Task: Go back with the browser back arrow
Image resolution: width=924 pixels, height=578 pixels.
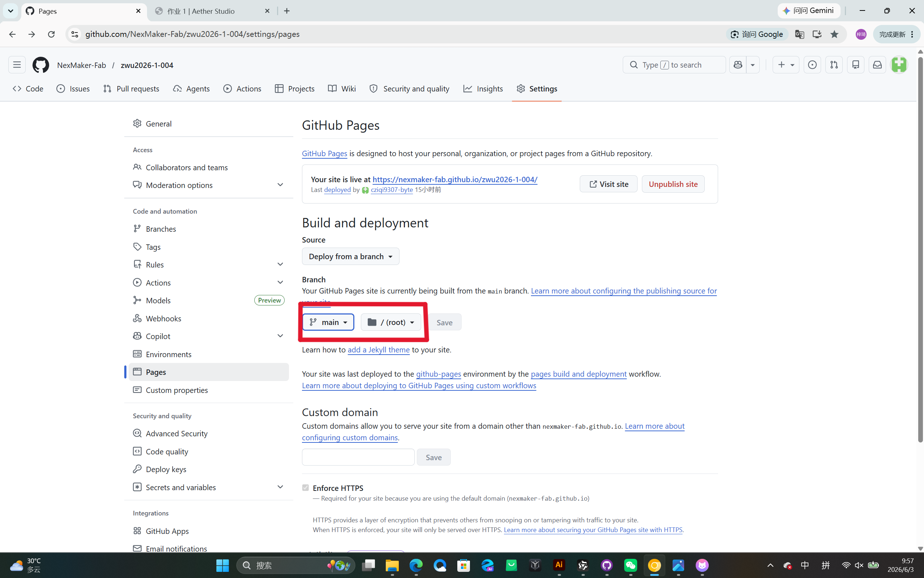Action: (12, 34)
